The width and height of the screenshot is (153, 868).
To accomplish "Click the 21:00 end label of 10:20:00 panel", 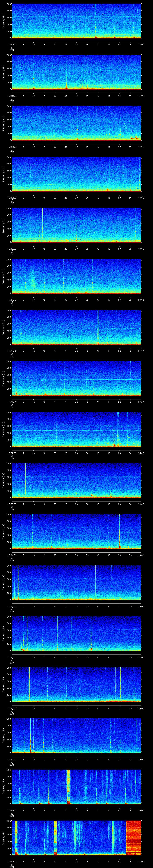I will click(x=141, y=351).
